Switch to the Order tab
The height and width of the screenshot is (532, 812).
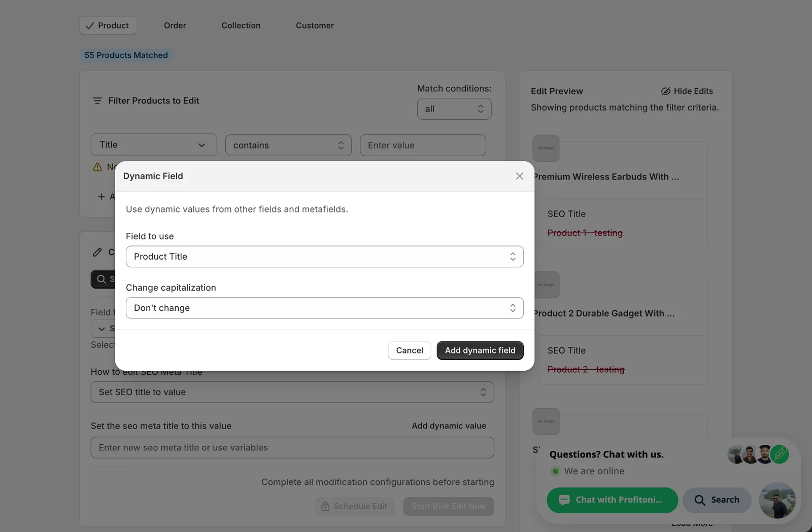[x=175, y=25]
